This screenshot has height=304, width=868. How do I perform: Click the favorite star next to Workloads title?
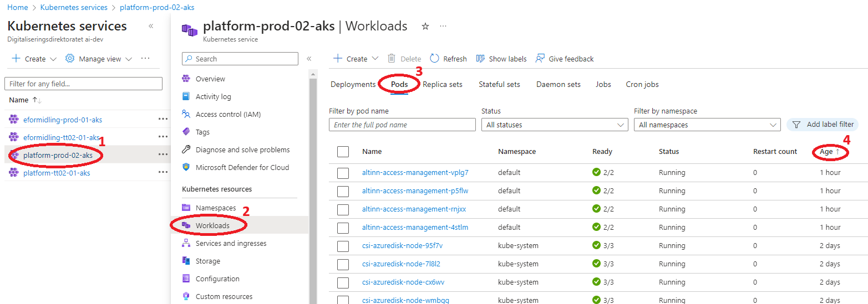pos(425,26)
